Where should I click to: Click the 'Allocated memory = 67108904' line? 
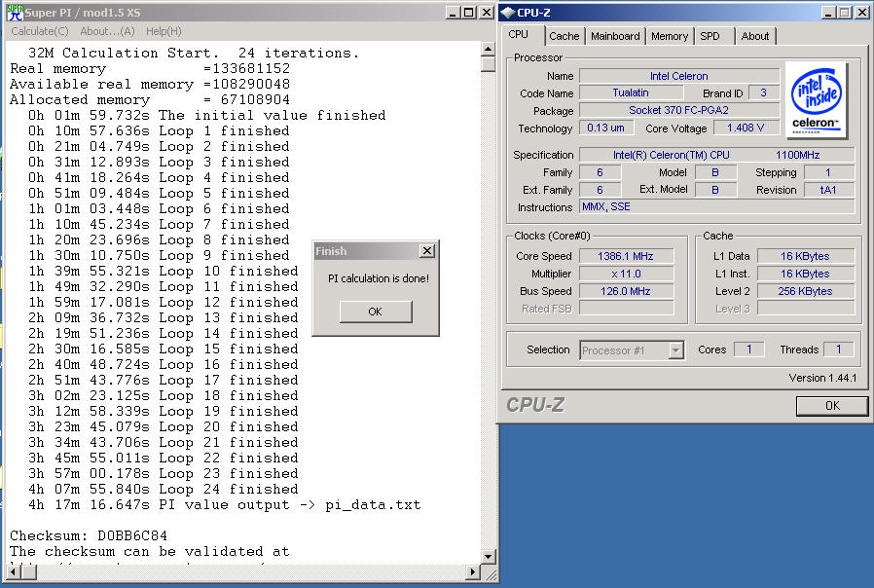[x=150, y=99]
